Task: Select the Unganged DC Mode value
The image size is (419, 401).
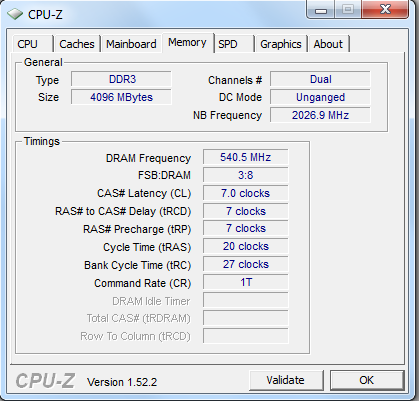Action: click(x=320, y=97)
